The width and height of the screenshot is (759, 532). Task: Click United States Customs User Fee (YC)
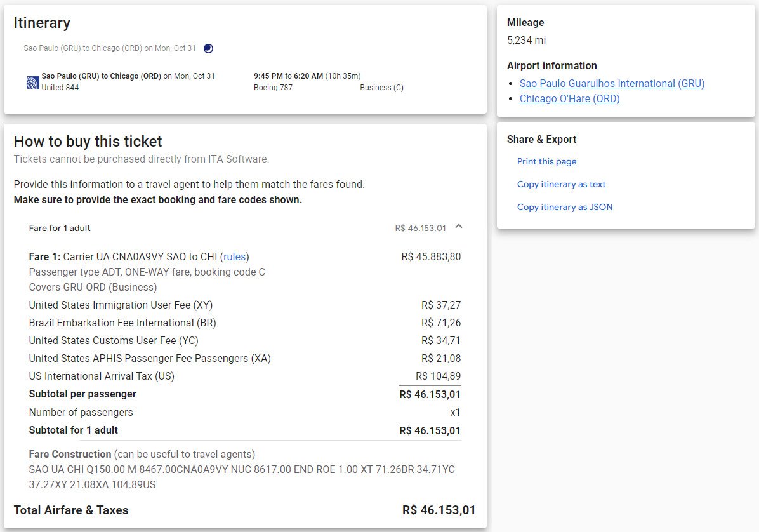pos(114,341)
